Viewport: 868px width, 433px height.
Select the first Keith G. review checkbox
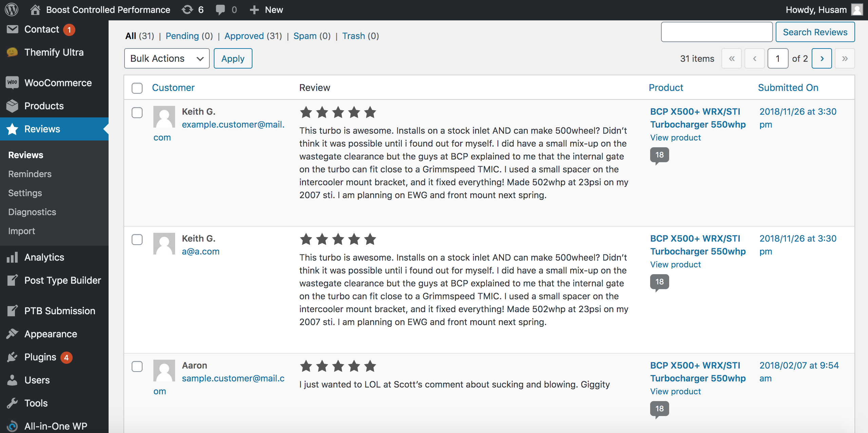click(x=137, y=113)
